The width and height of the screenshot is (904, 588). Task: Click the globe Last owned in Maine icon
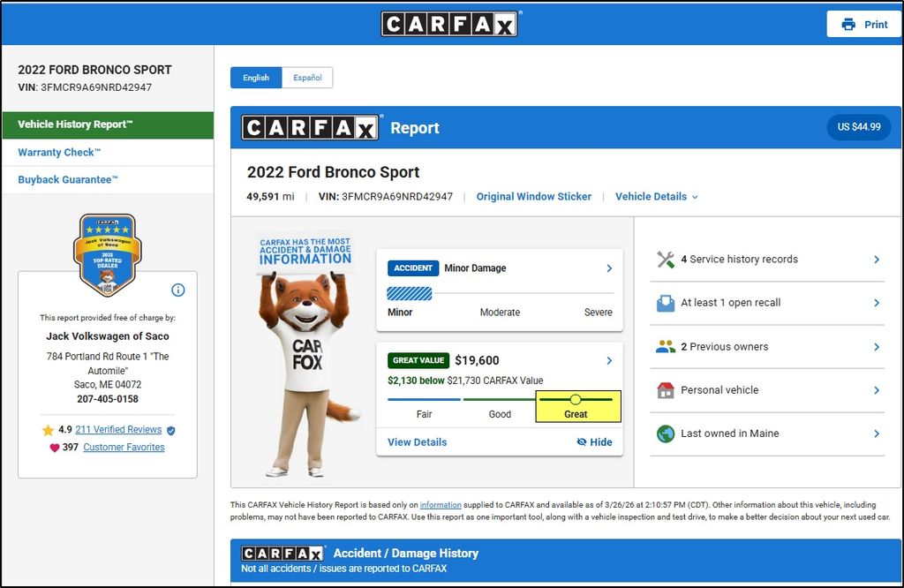(666, 433)
